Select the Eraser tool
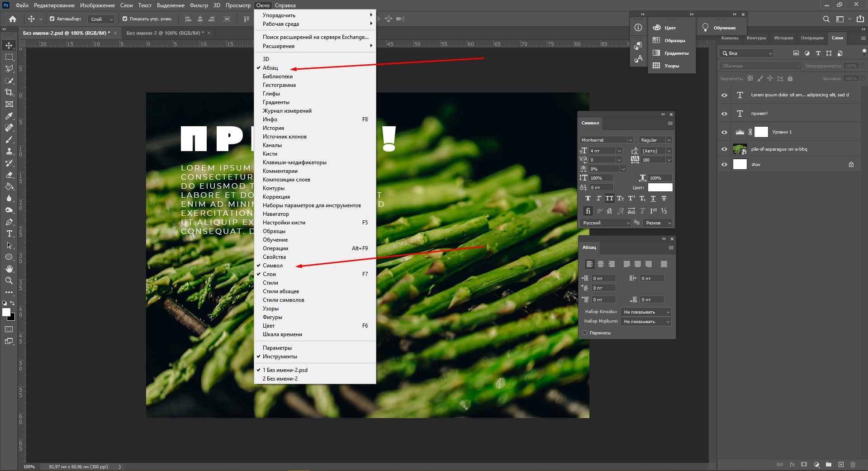Image resolution: width=868 pixels, height=471 pixels. [9, 175]
